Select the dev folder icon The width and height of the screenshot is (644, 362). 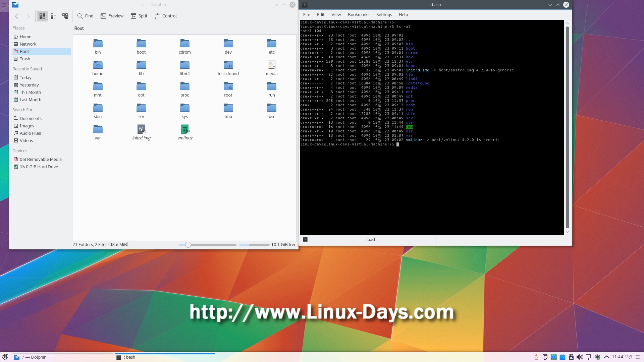pos(228,44)
